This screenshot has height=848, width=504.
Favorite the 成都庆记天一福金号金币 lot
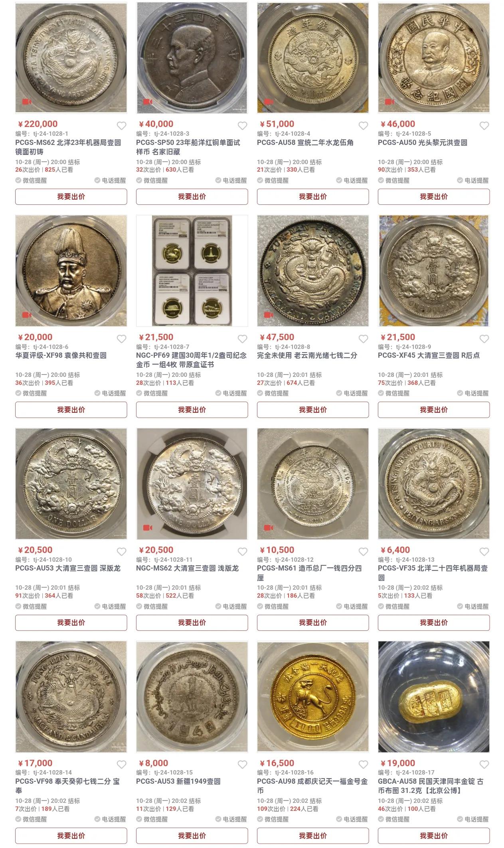[x=363, y=765]
